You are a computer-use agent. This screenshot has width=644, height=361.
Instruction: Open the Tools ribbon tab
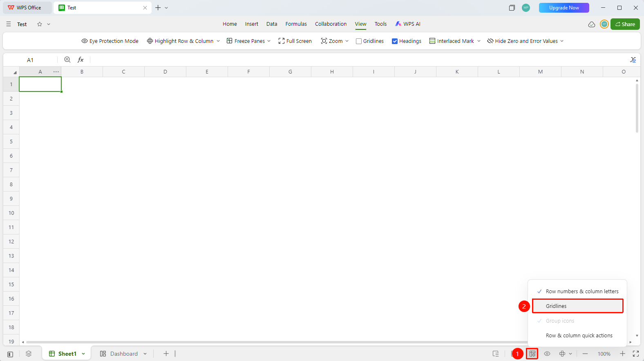coord(380,24)
